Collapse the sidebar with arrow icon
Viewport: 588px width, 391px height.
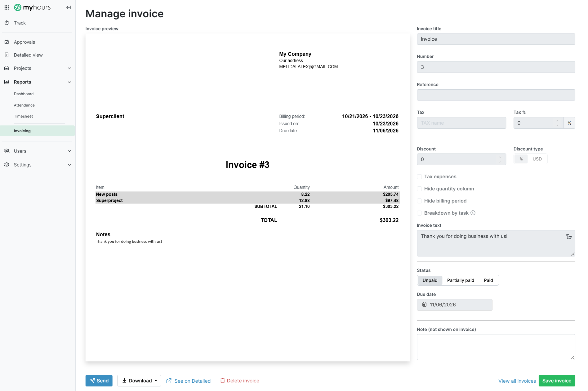tap(69, 7)
